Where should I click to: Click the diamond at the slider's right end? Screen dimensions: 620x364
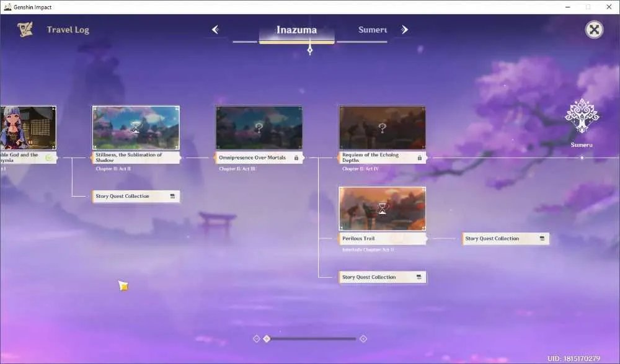pyautogui.click(x=363, y=339)
